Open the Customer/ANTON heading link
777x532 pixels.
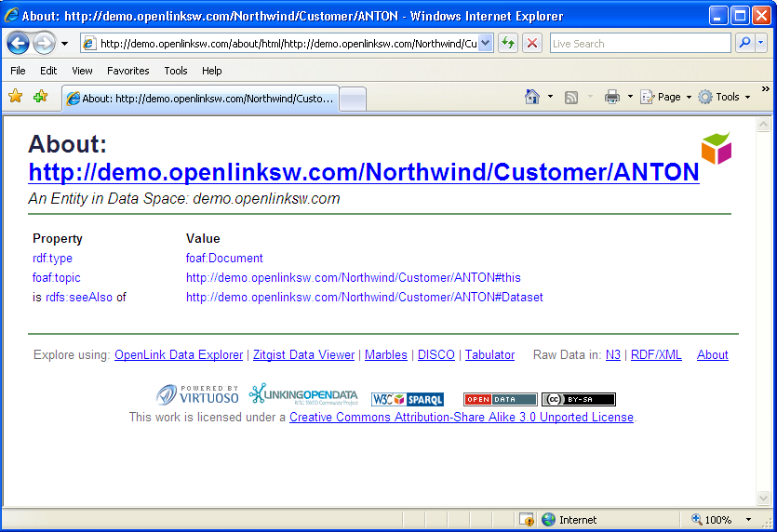[364, 172]
